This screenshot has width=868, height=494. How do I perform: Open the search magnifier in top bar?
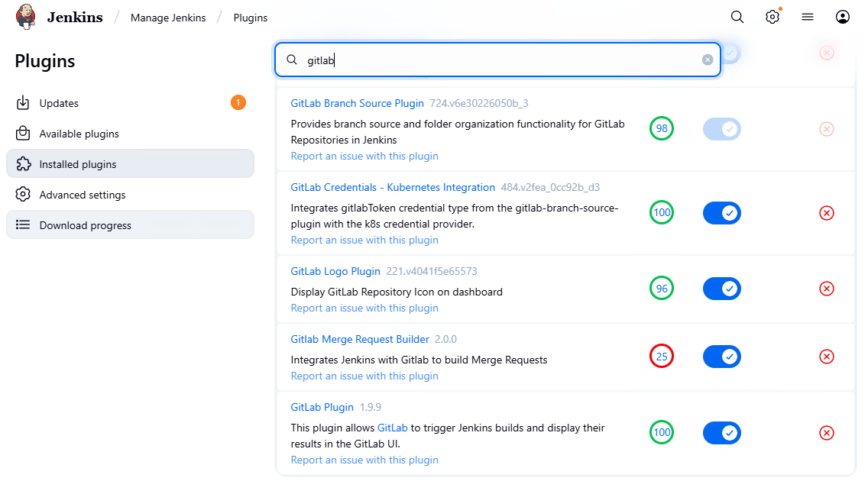point(737,17)
